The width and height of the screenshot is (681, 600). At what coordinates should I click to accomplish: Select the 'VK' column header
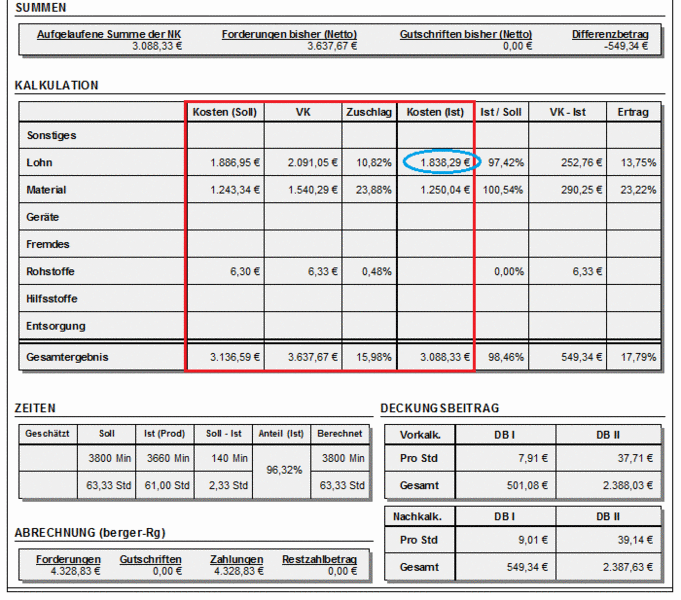pos(303,112)
